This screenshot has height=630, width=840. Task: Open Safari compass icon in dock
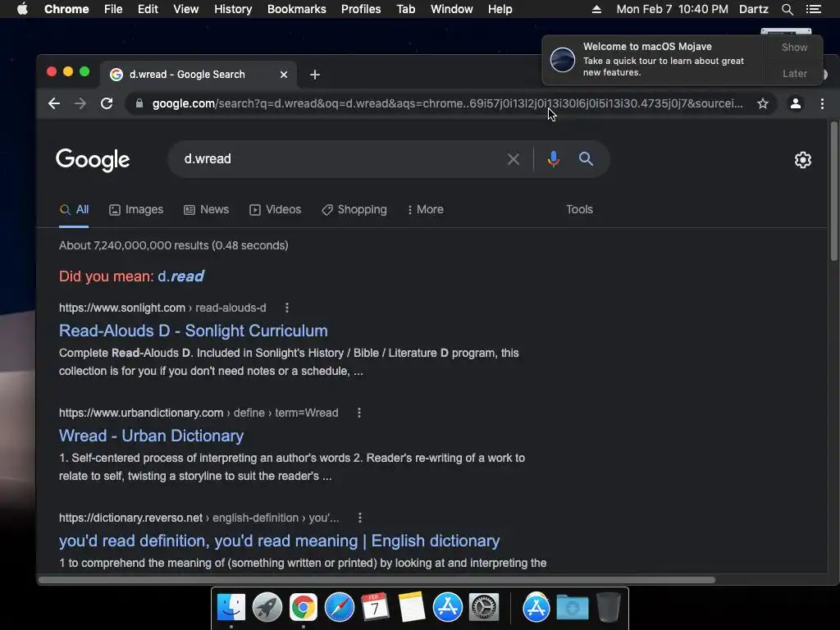[339, 608]
